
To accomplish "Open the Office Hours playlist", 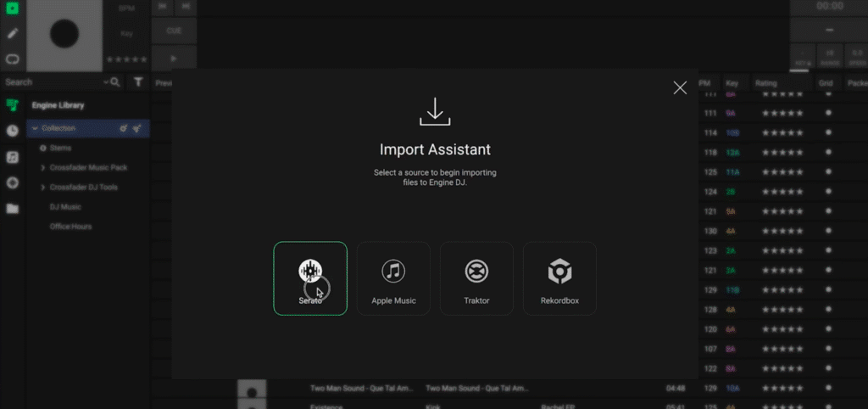I will [71, 227].
